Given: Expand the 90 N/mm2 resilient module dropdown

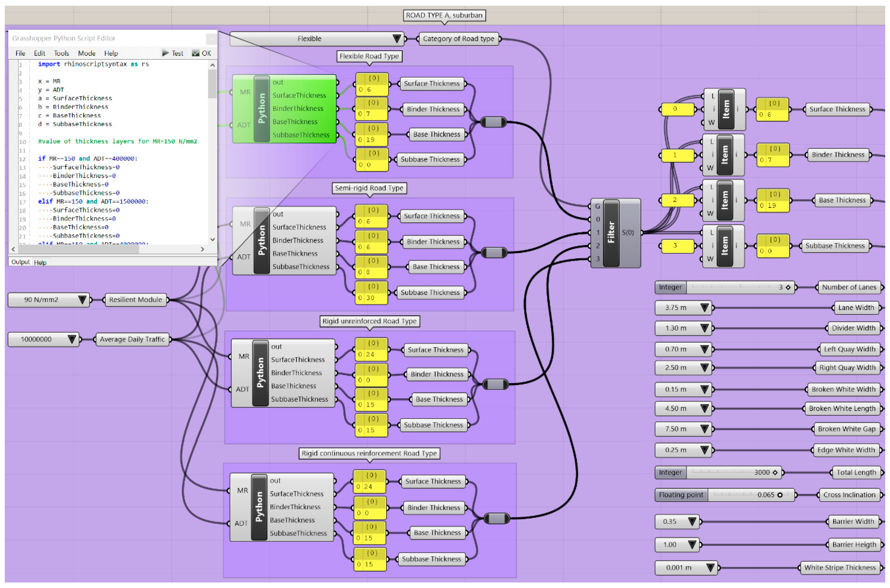Looking at the screenshot, I should [x=49, y=300].
